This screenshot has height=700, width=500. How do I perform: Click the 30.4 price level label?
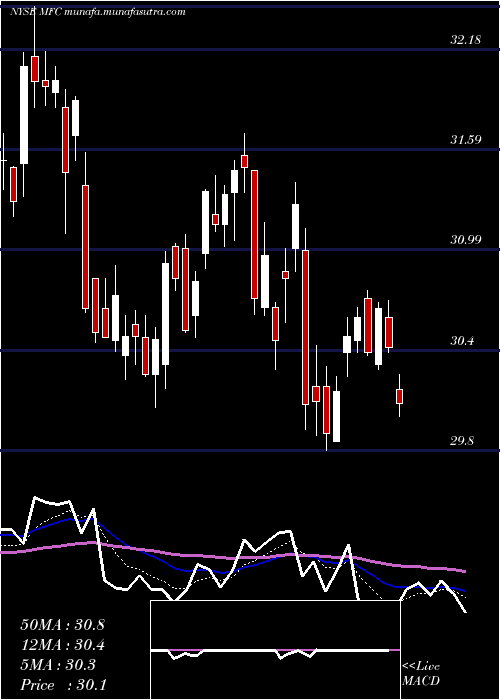tap(462, 341)
